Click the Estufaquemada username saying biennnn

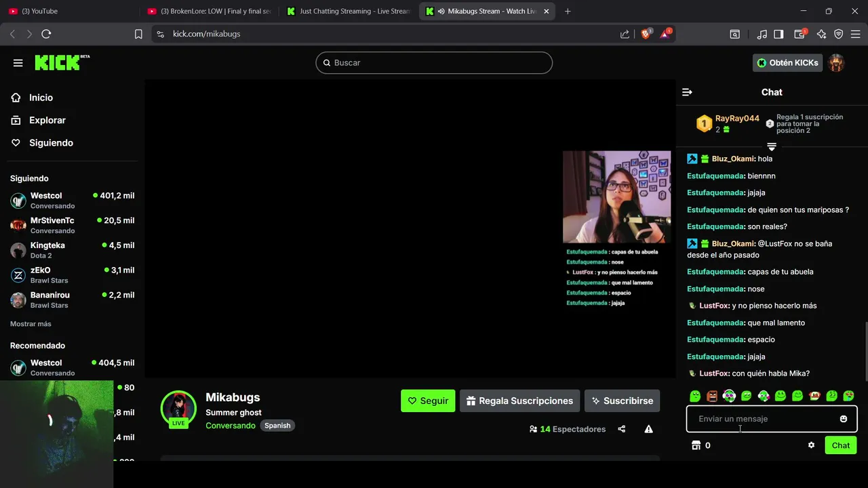point(715,176)
